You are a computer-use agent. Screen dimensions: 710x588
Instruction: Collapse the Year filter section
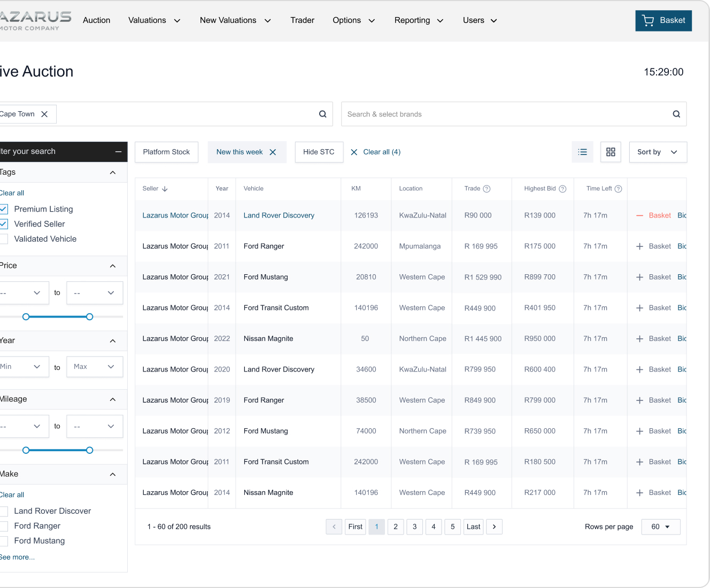pos(113,341)
